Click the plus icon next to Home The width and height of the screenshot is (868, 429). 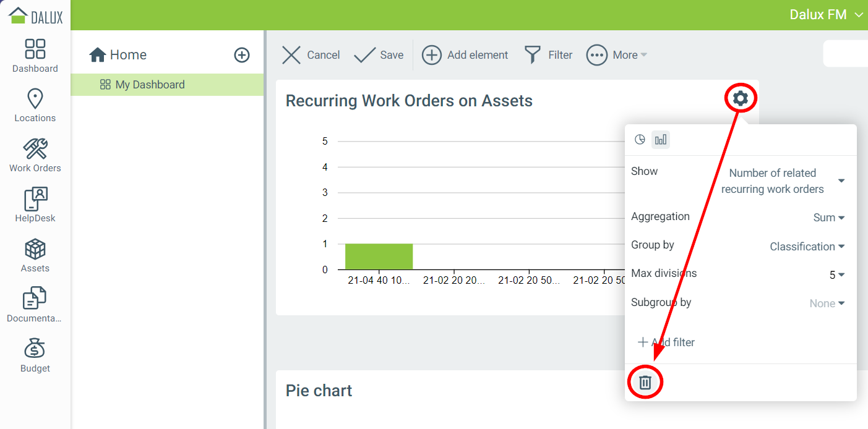242,55
